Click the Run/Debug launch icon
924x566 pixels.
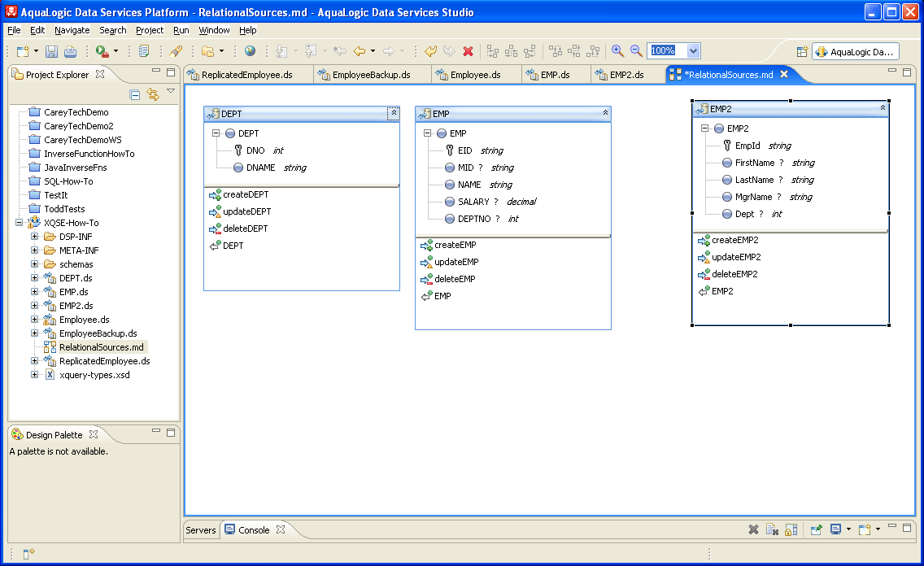pyautogui.click(x=102, y=51)
